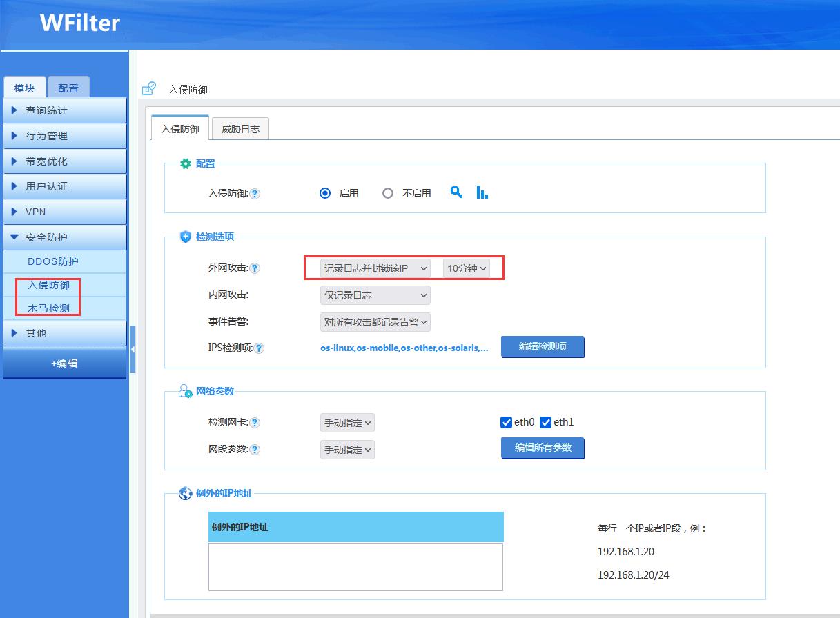840x618 pixels.
Task: Click help icon next to IPS检测项
Action: 259,348
